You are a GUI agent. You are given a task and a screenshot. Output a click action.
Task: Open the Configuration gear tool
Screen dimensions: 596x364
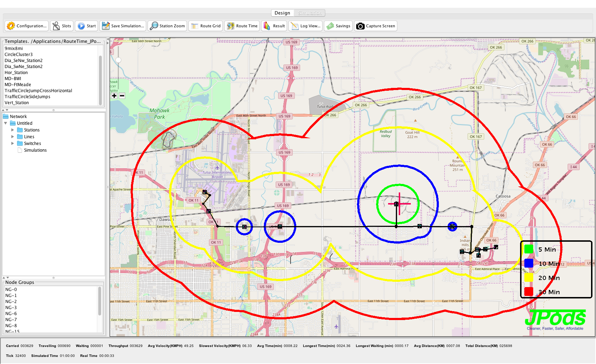[27, 26]
